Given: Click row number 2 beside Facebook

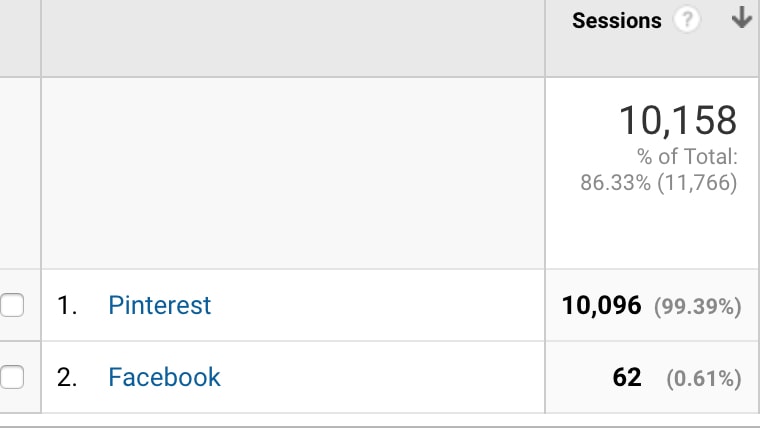Looking at the screenshot, I should tap(67, 377).
